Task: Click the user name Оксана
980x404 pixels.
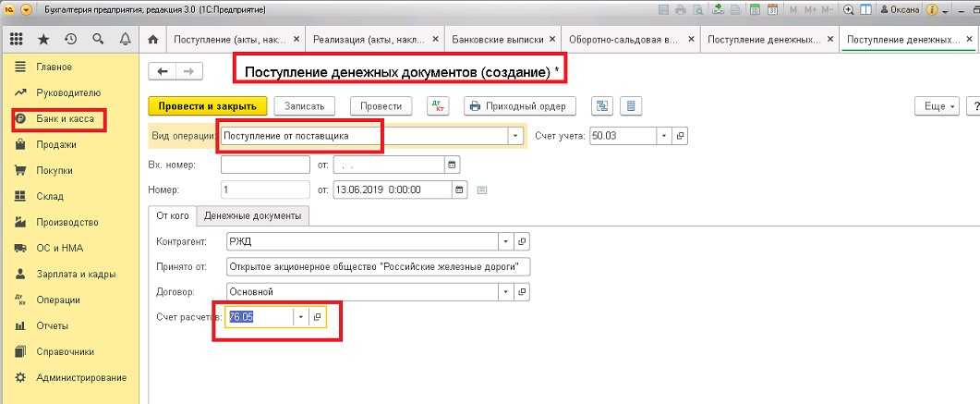Action: 900,10
